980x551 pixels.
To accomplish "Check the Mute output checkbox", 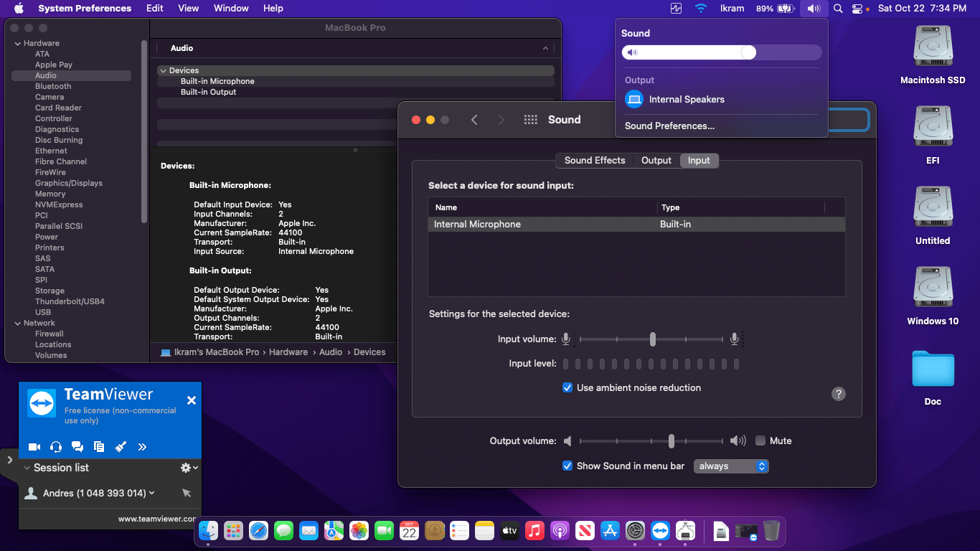I will click(x=760, y=441).
